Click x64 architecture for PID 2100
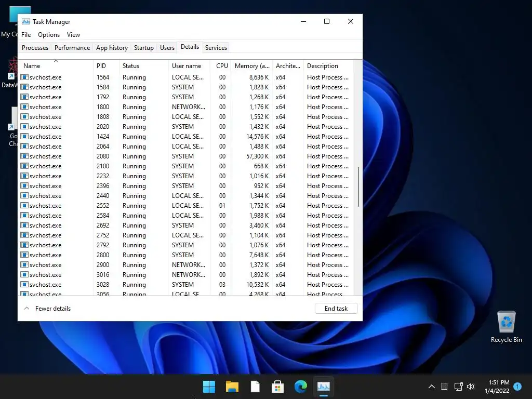The image size is (532, 399). pos(280,166)
